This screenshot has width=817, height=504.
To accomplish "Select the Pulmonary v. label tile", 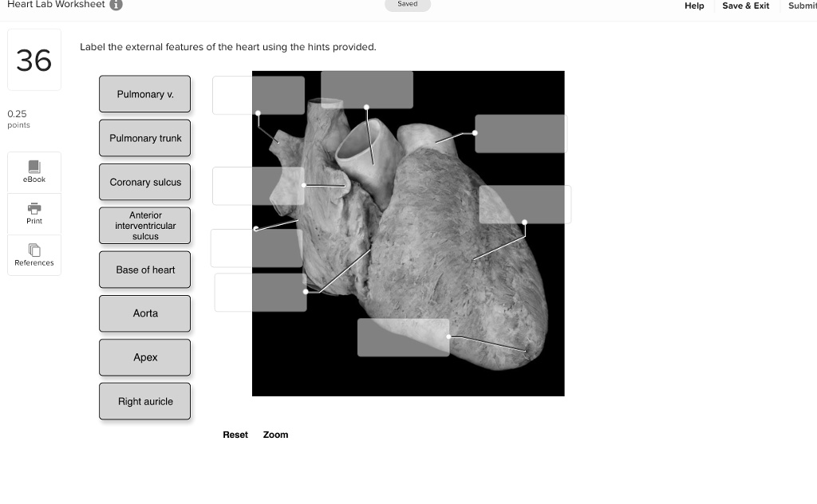I will coord(144,94).
